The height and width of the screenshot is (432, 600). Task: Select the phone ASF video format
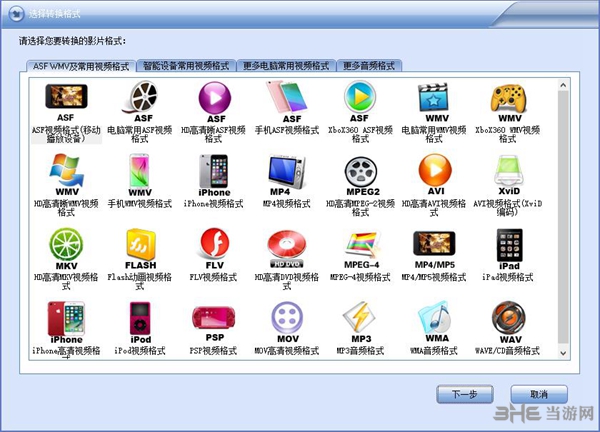[x=287, y=109]
